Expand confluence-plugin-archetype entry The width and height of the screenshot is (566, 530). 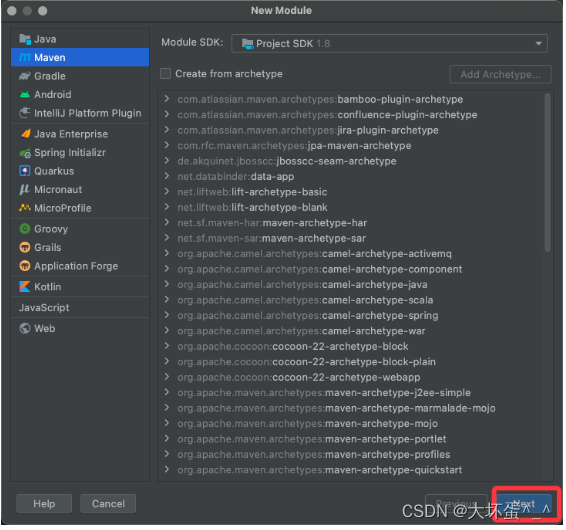167,114
